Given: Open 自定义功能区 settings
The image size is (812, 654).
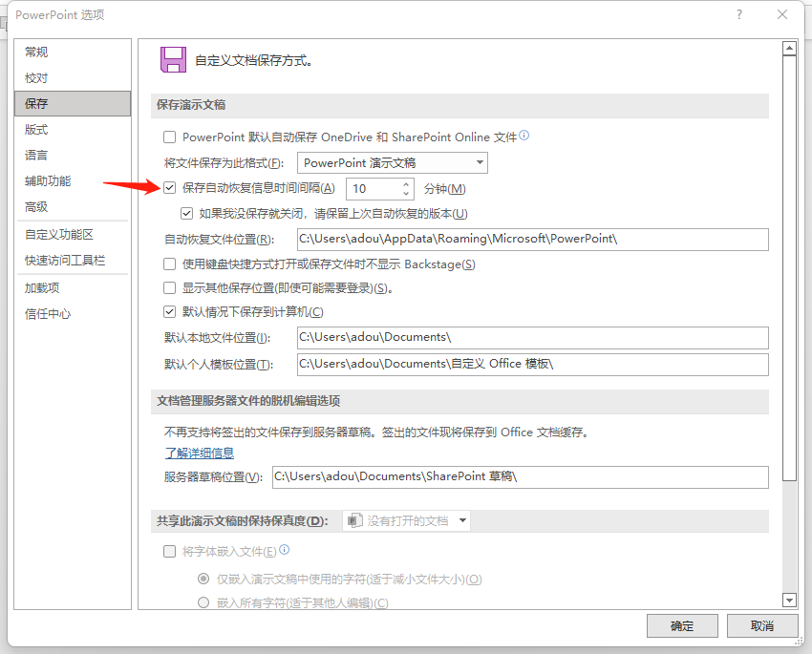Looking at the screenshot, I should click(x=73, y=234).
